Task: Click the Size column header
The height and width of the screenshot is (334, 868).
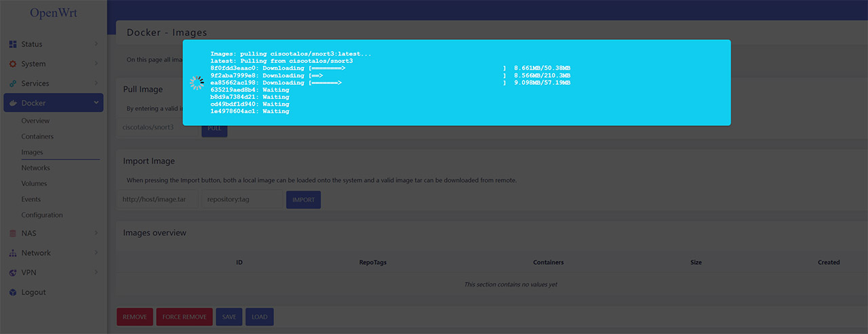Action: click(x=696, y=262)
